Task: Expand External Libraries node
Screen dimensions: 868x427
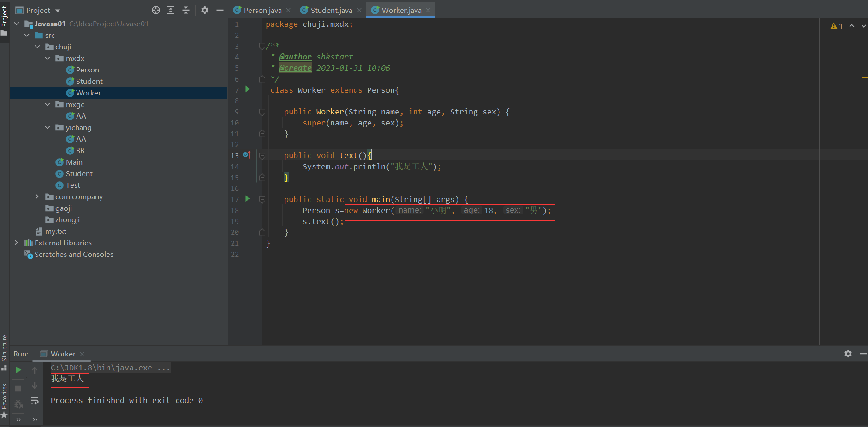Action: tap(17, 243)
